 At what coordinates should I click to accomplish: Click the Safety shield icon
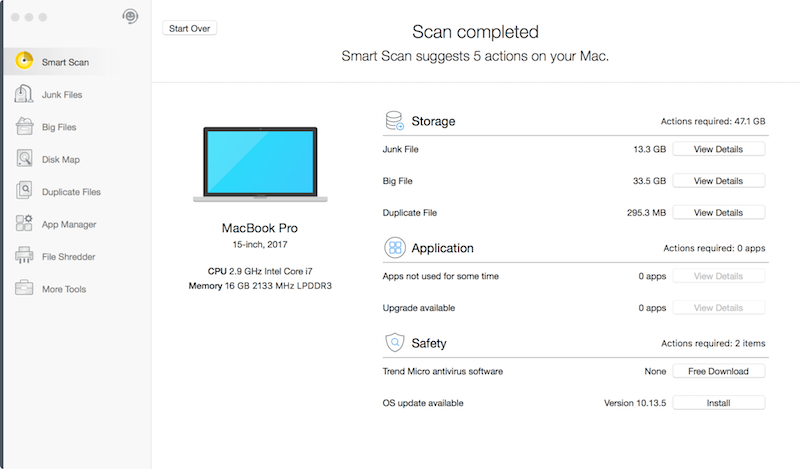(394, 342)
